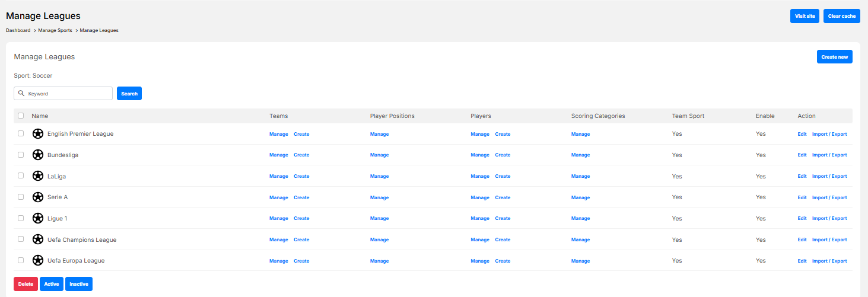Click the English Premier League soccer ball icon
The height and width of the screenshot is (297, 868).
click(38, 134)
